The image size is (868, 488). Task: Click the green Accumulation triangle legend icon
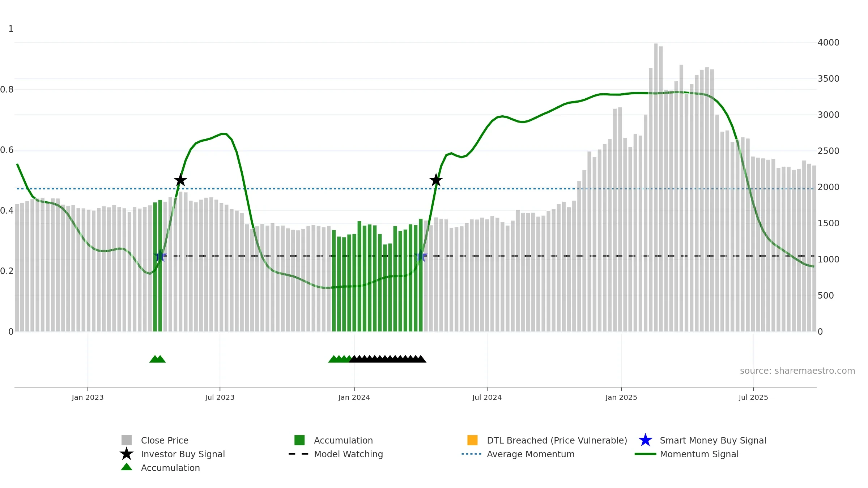127,467
